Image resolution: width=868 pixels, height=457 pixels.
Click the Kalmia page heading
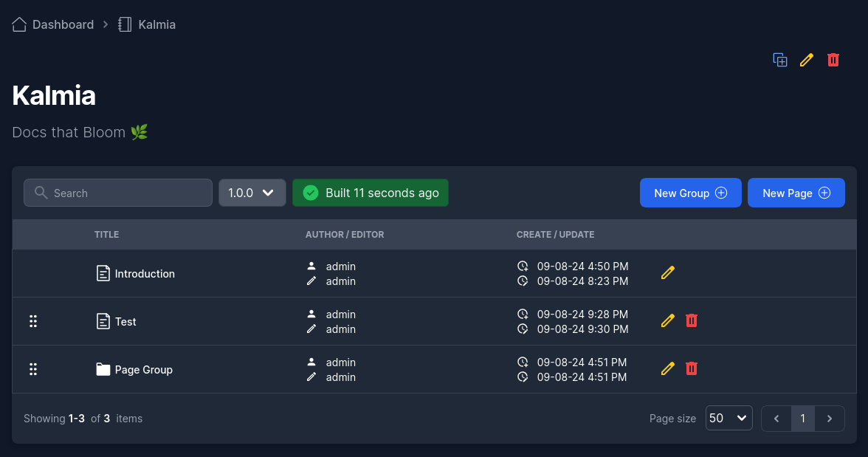(x=54, y=95)
